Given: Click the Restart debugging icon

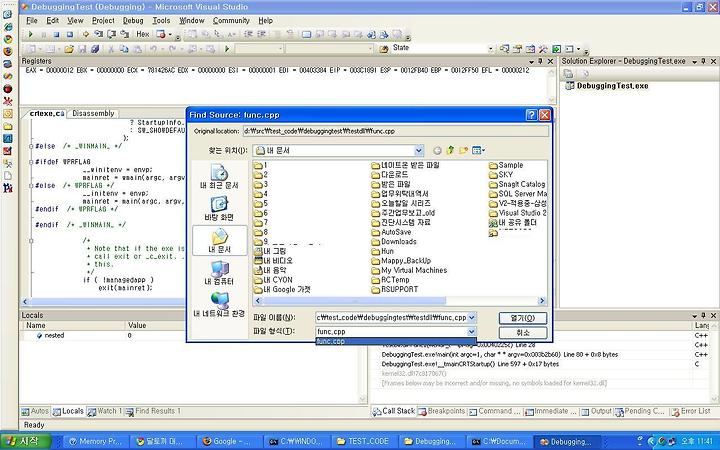Looking at the screenshot, I should 70,34.
